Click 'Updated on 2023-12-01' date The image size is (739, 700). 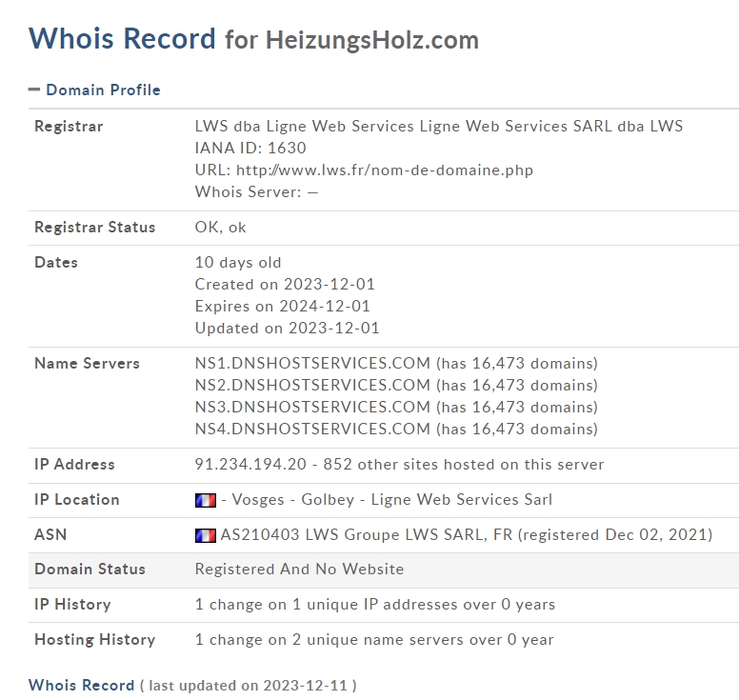point(288,328)
